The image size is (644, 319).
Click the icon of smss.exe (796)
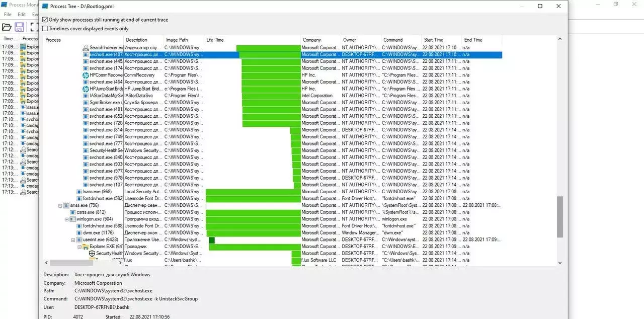point(67,205)
